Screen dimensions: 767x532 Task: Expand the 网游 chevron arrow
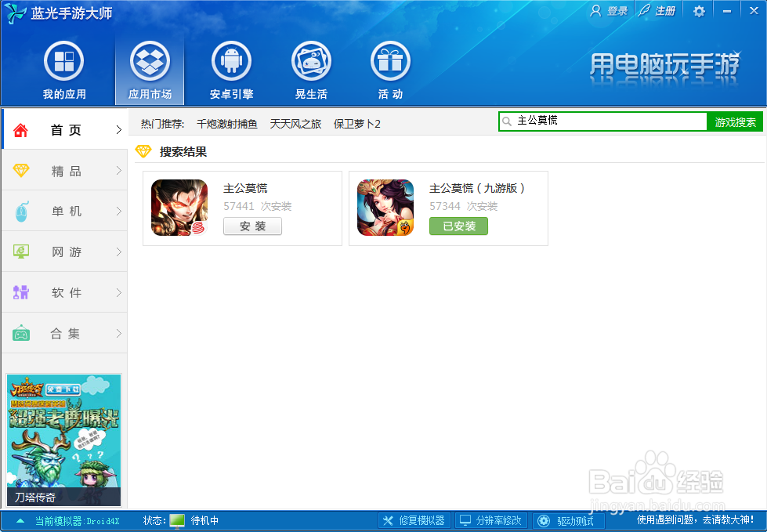click(x=118, y=252)
